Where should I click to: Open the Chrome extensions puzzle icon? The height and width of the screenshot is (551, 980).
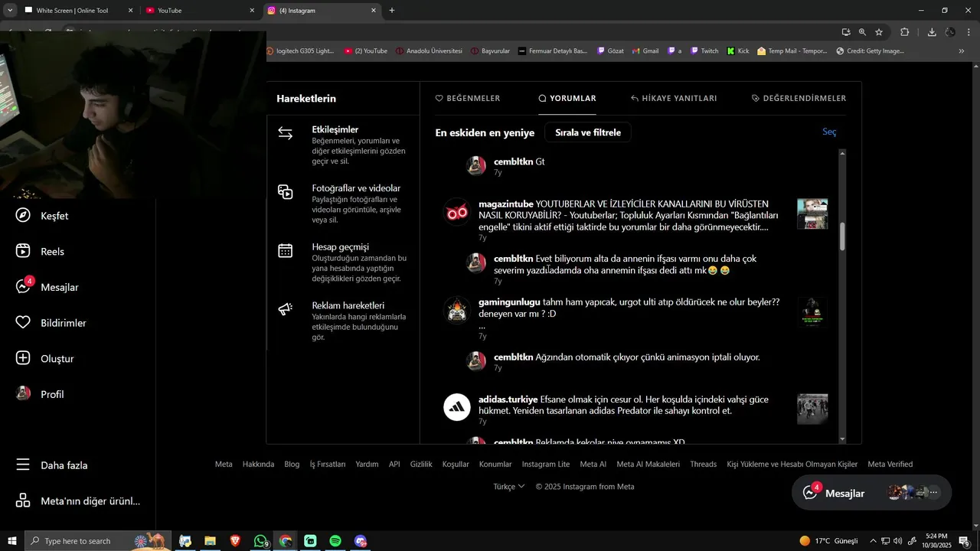click(905, 32)
